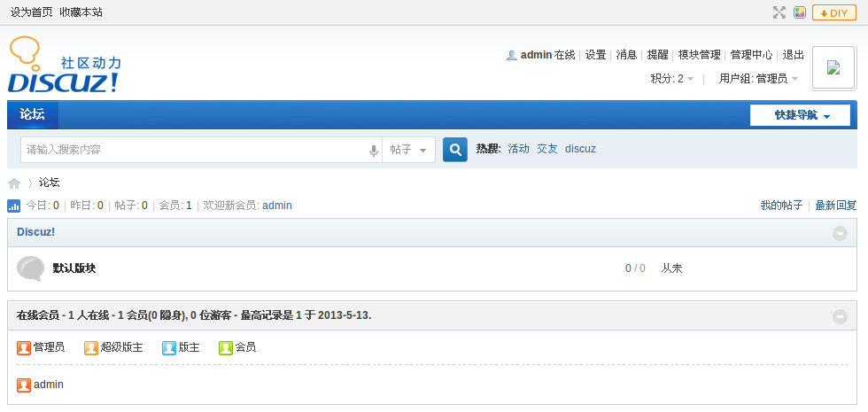Screen dimensions: 868x412
Task: Click the 0 / 0 thread count
Action: (635, 268)
